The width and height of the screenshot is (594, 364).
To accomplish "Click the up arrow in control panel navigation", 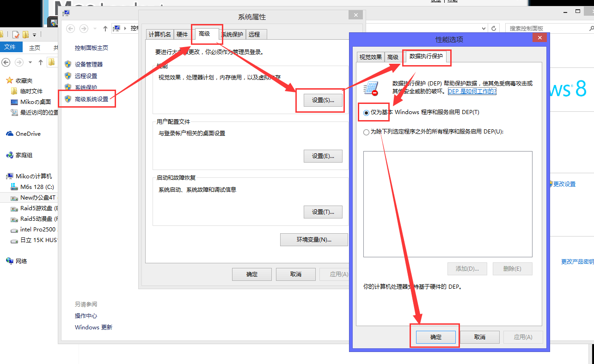I will tap(105, 29).
